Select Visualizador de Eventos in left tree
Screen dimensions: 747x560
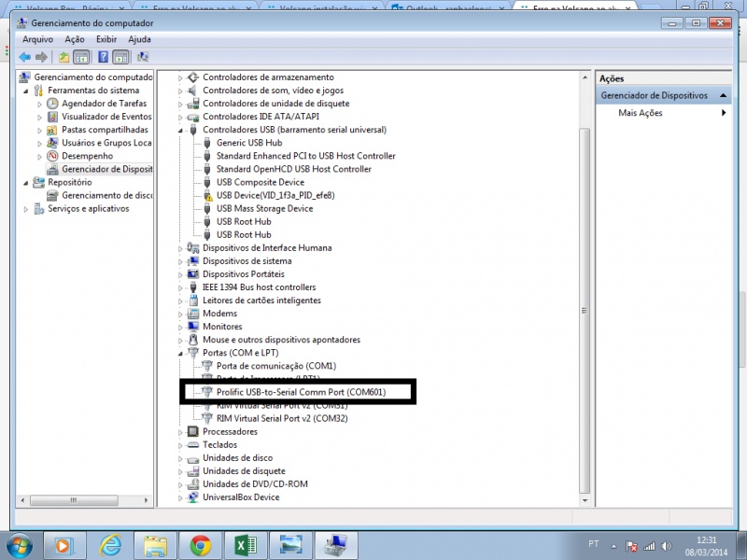pos(106,117)
